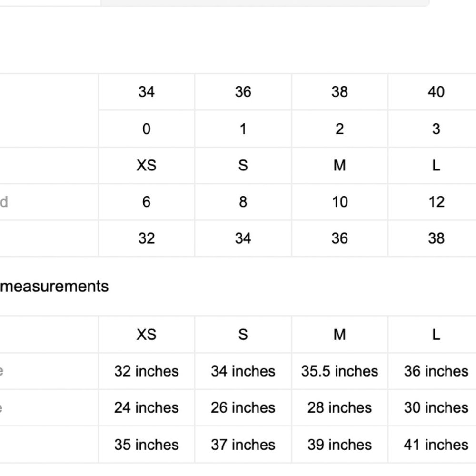Click the 35 inches cell

[146, 445]
